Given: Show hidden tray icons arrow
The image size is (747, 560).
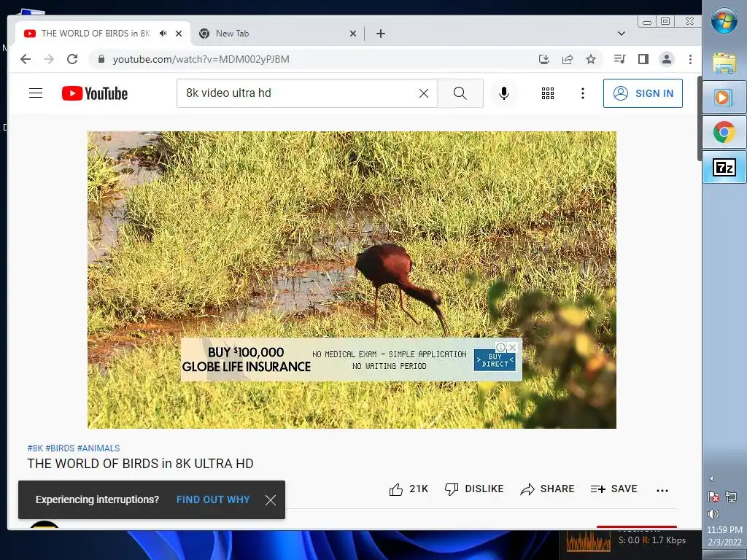Looking at the screenshot, I should pyautogui.click(x=711, y=478).
